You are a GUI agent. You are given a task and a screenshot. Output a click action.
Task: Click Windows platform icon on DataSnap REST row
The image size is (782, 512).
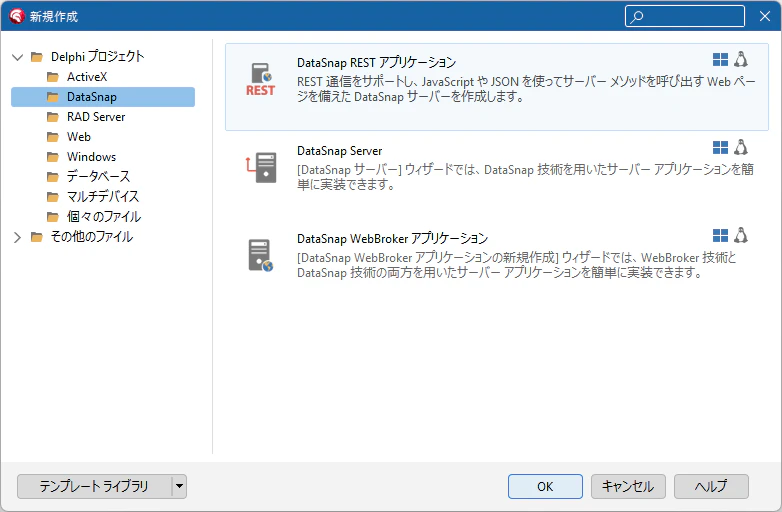pyautogui.click(x=720, y=59)
